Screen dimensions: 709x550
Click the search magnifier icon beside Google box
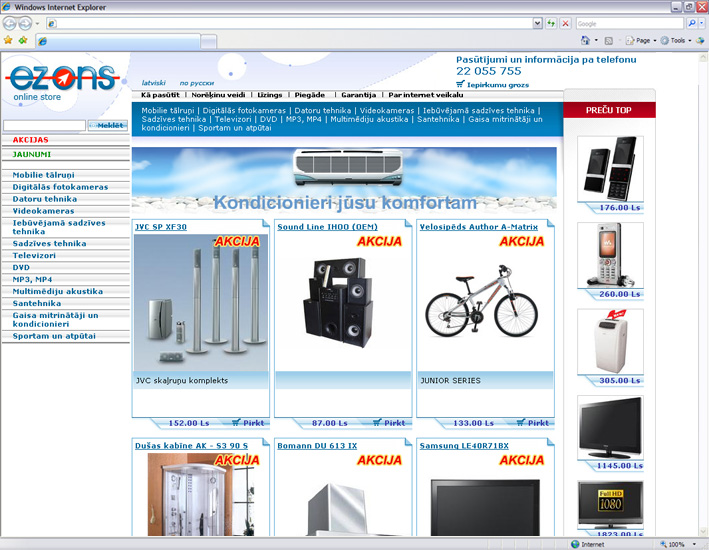(691, 24)
